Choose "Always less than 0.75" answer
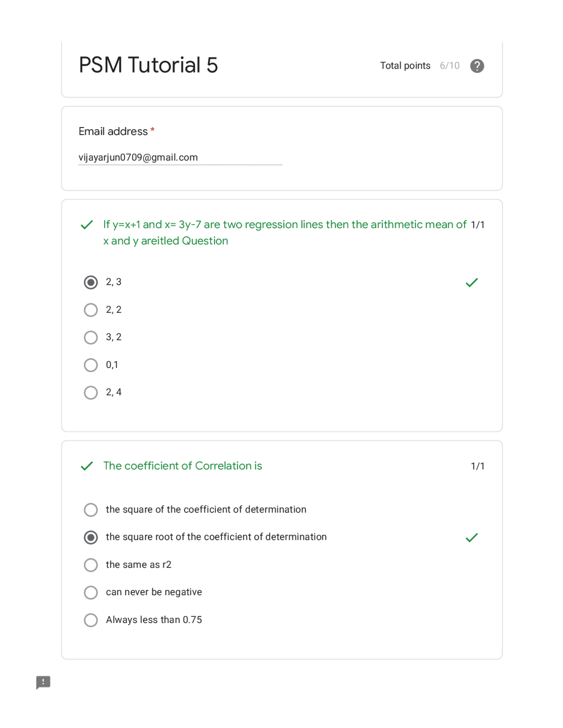 91,620
